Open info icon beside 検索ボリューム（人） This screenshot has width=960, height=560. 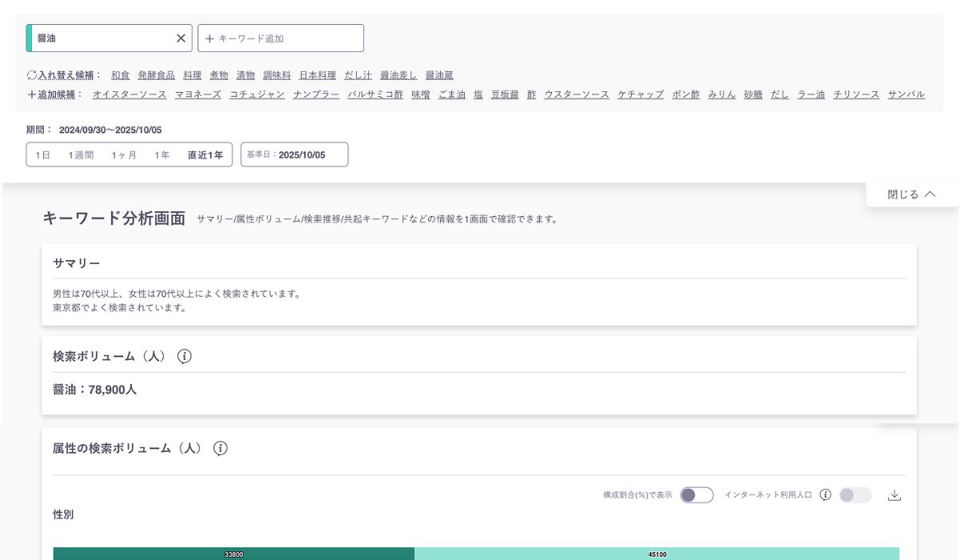click(x=184, y=357)
